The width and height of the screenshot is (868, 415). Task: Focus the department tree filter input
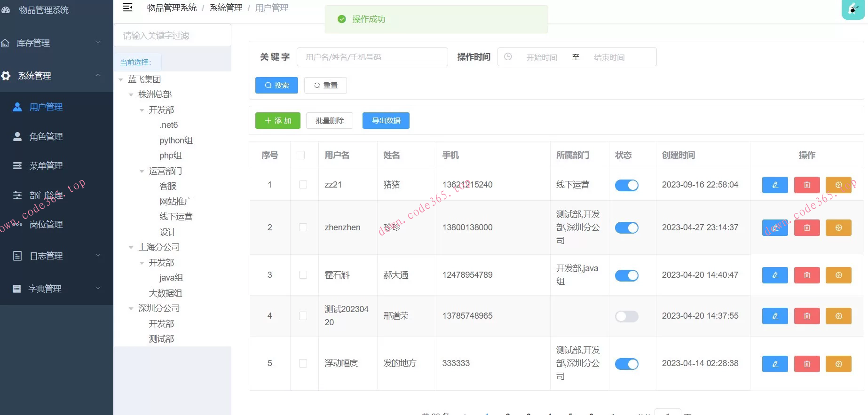pyautogui.click(x=173, y=35)
